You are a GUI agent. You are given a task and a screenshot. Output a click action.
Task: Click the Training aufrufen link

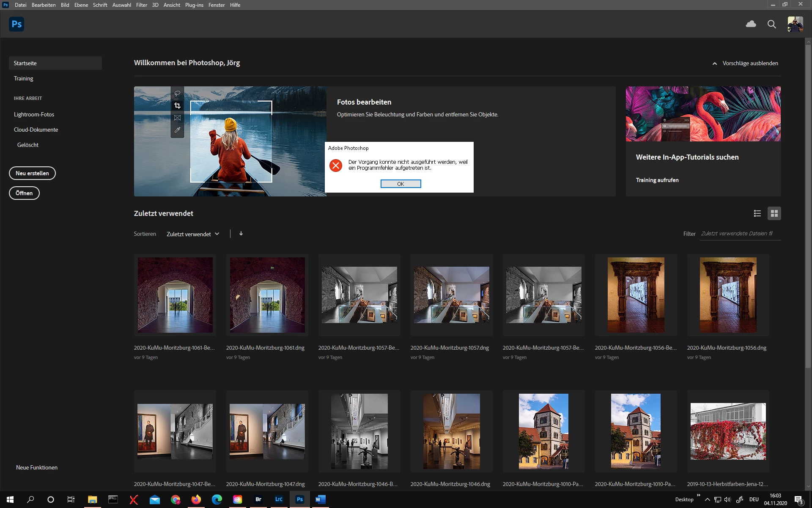tap(657, 180)
